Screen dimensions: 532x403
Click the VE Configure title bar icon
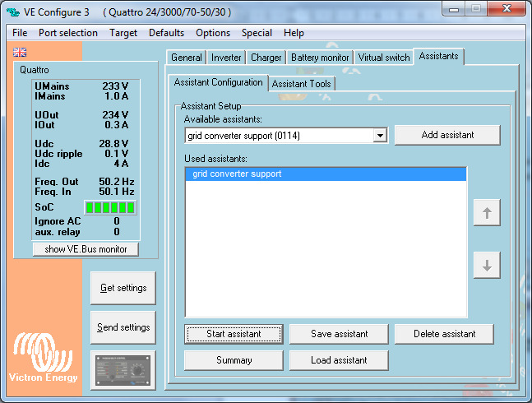pyautogui.click(x=14, y=12)
